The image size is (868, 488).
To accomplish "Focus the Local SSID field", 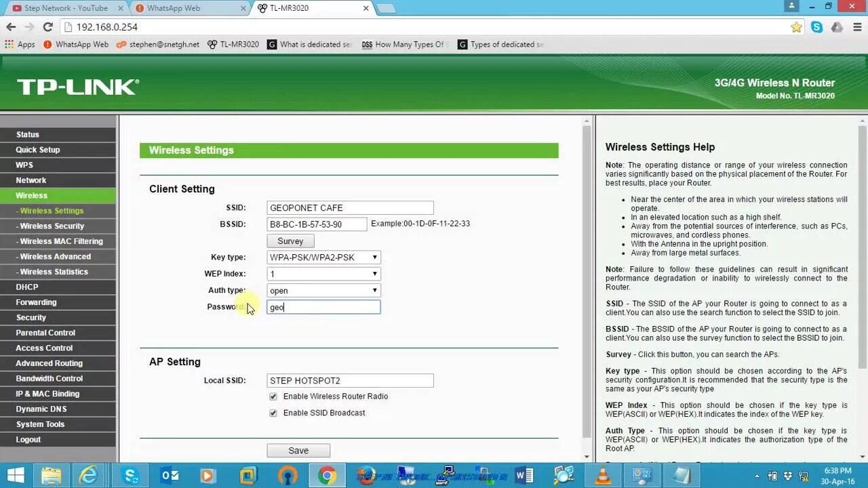I will click(x=350, y=381).
